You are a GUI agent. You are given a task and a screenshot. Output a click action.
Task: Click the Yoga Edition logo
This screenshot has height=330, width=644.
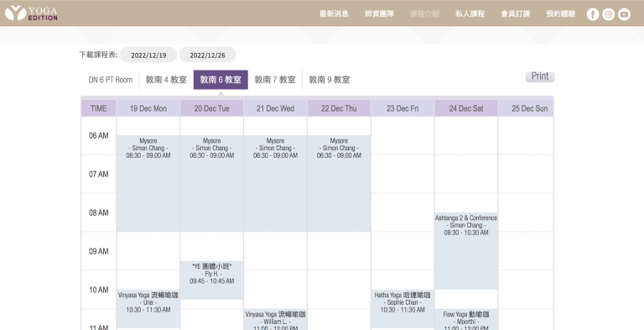[31, 13]
